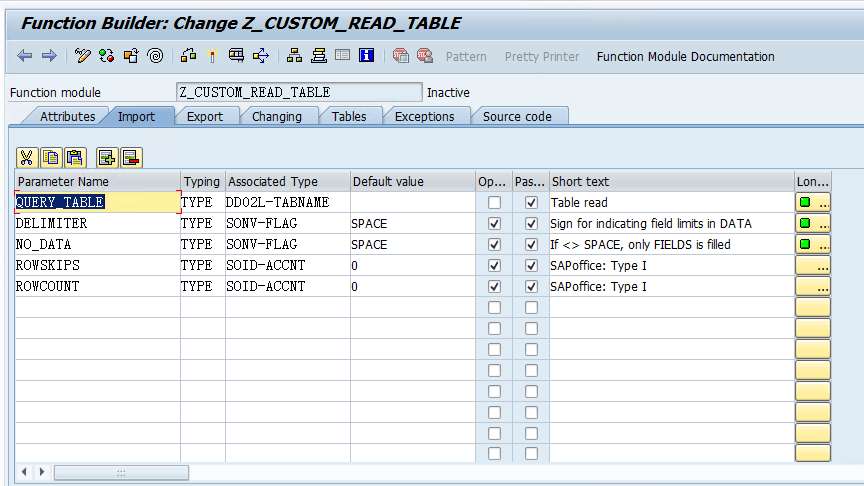The width and height of the screenshot is (864, 486).
Task: Click the Paste clipboard icon
Action: (x=75, y=158)
